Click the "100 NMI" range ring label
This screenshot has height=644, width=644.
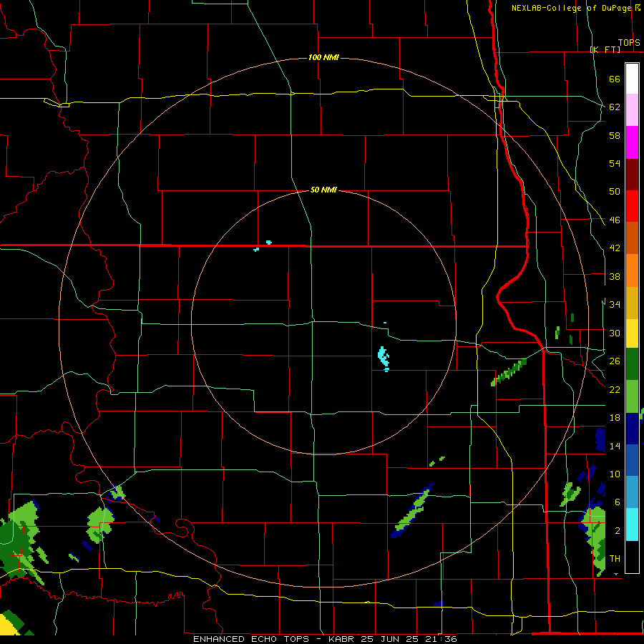coord(323,57)
